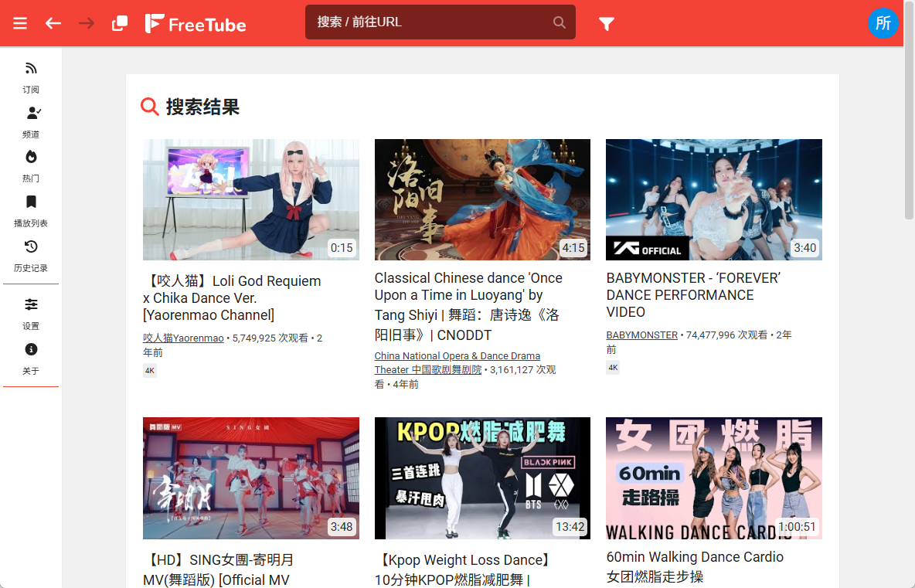The width and height of the screenshot is (915, 588).
Task: Open 女团燃脂 60min walking thumbnail
Action: pyautogui.click(x=713, y=478)
